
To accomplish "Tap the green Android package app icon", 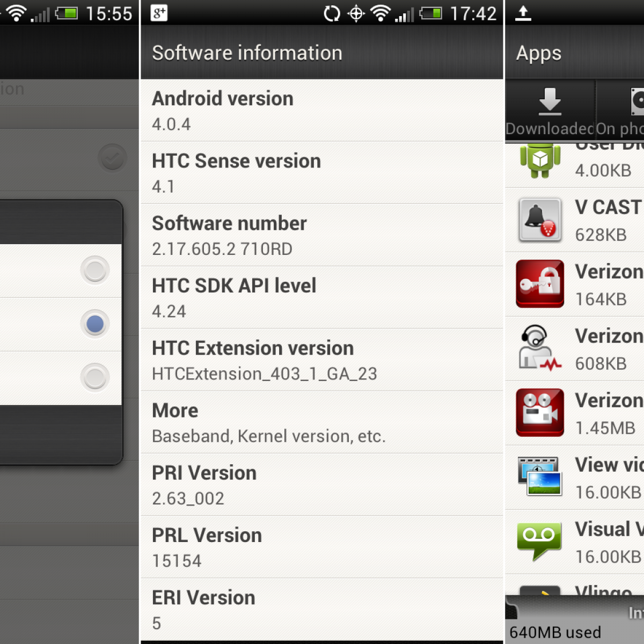I will 540,160.
